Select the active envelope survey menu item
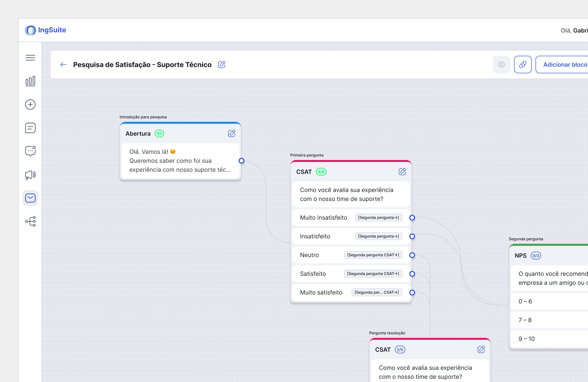The height and width of the screenshot is (382, 588). click(30, 198)
